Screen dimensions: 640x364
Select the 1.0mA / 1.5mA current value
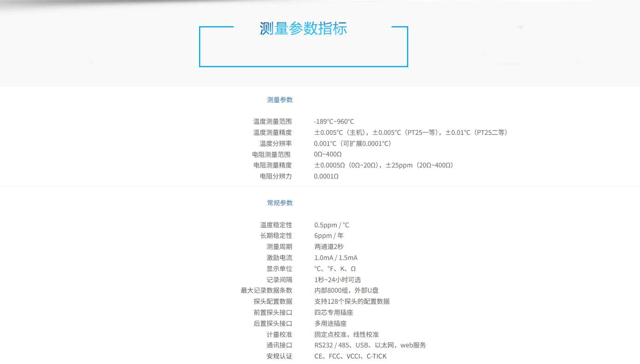tap(335, 258)
